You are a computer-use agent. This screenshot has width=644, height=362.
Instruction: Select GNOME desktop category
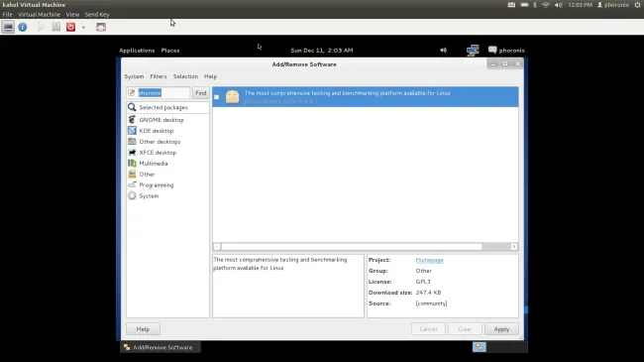tap(167, 120)
